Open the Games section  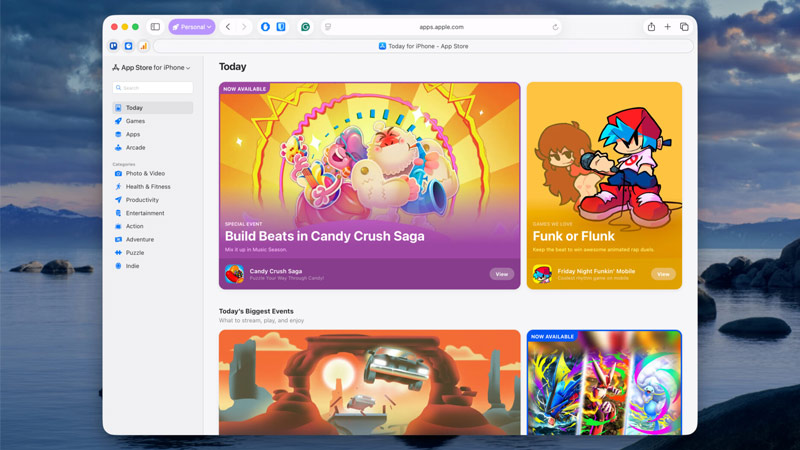tap(153, 121)
